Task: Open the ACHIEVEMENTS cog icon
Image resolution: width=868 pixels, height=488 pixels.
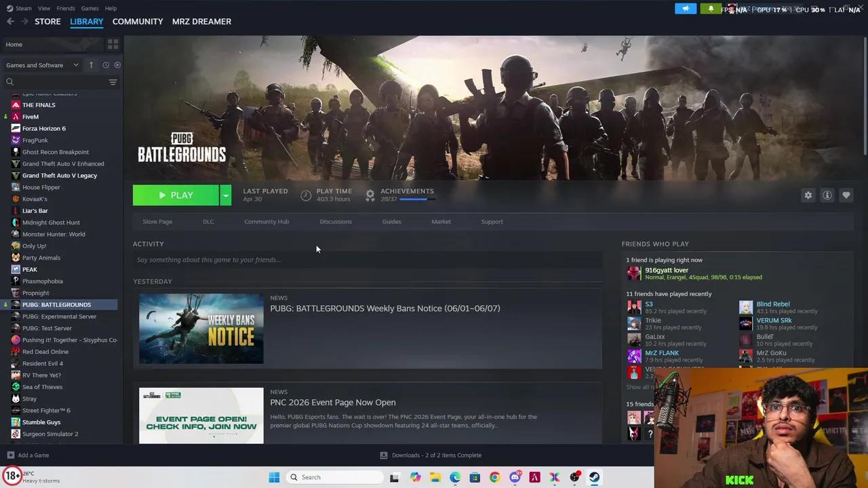Action: coord(370,195)
